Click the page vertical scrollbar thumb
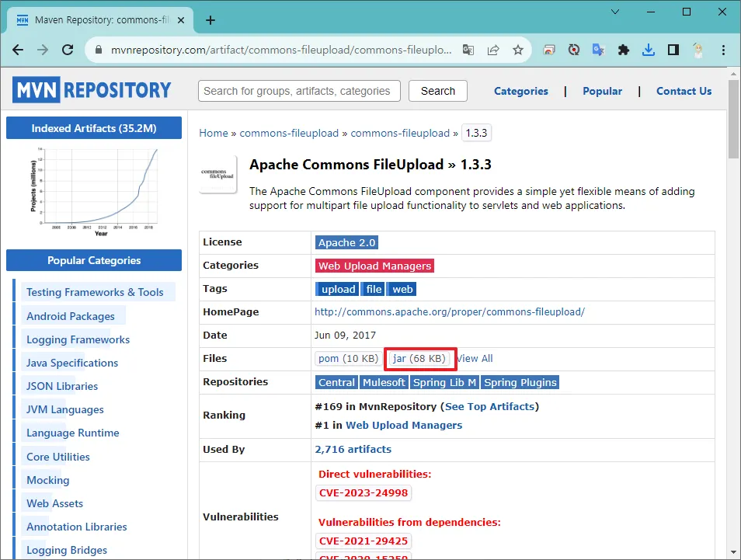741x560 pixels. click(733, 119)
